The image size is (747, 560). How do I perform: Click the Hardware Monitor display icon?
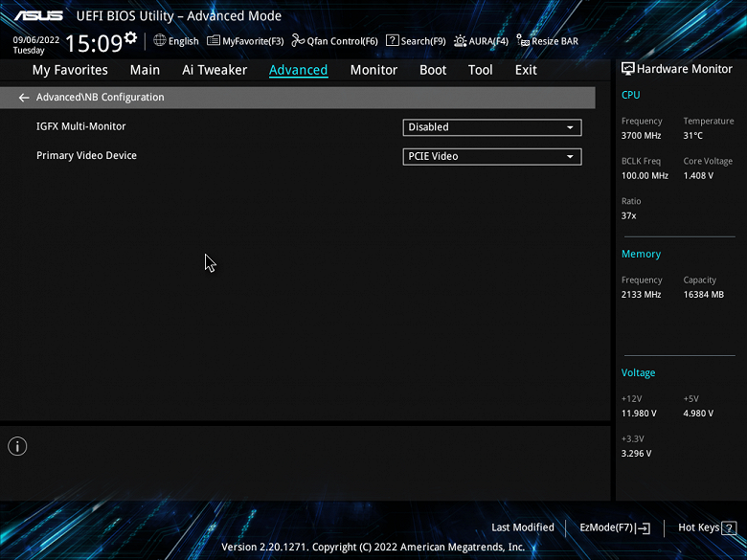pos(628,69)
